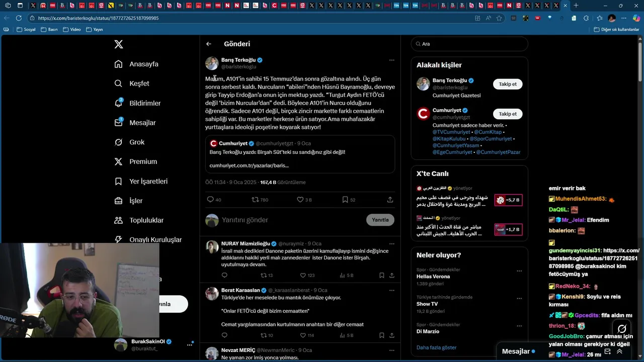Click the Ara search field
Viewport: 644px width, 362px height.
[469, 44]
